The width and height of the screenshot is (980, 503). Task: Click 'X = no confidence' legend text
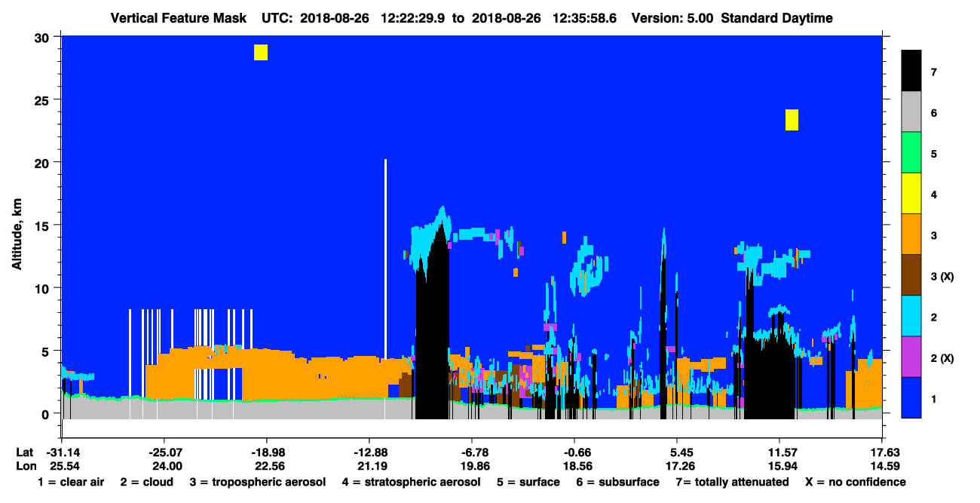(x=856, y=482)
